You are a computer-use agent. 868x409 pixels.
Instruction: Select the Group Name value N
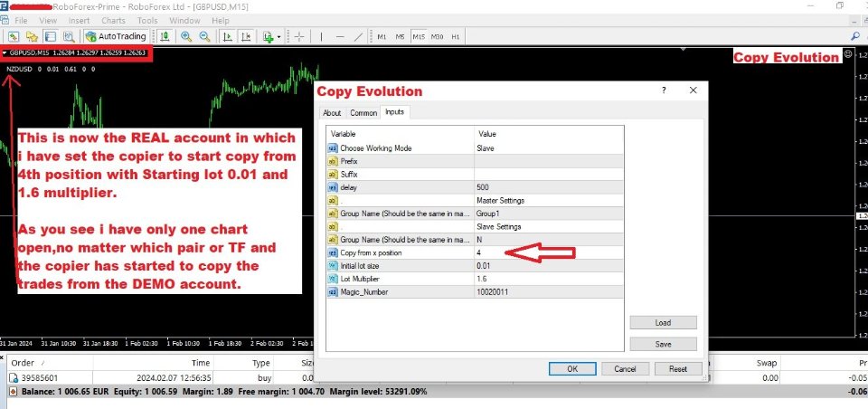[549, 240]
